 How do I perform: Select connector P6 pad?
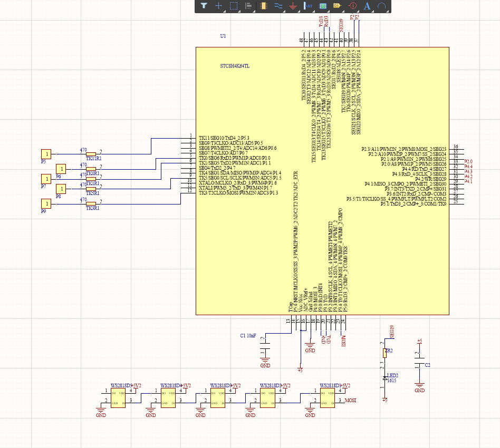coord(61,169)
